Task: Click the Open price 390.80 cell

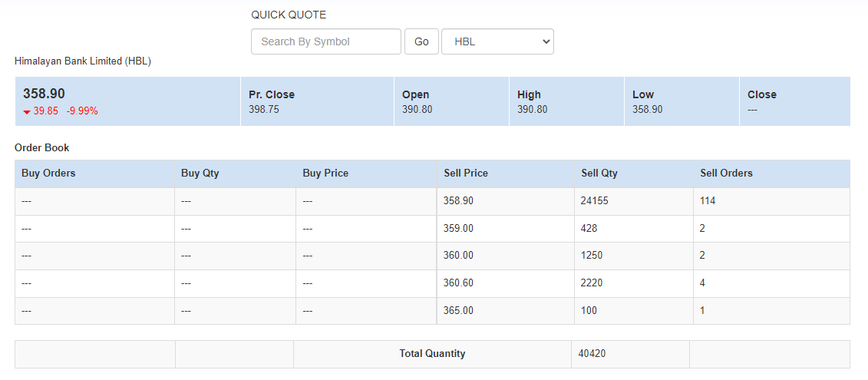Action: (417, 110)
